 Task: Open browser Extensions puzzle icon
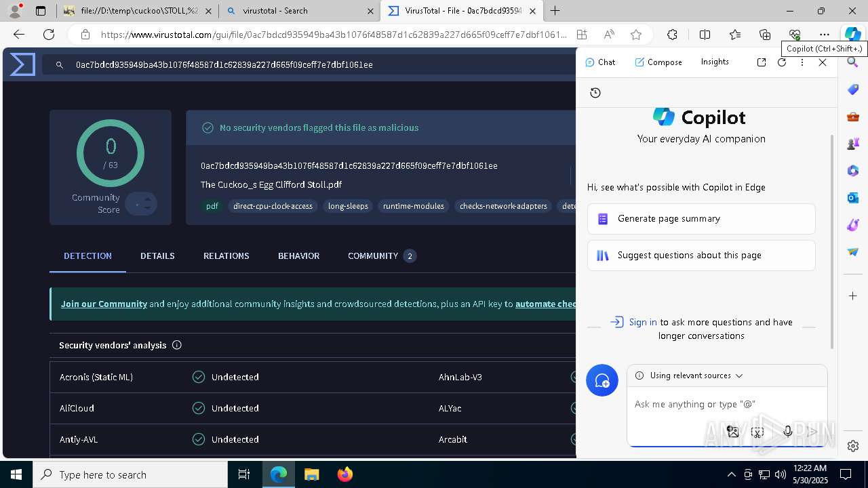672,35
